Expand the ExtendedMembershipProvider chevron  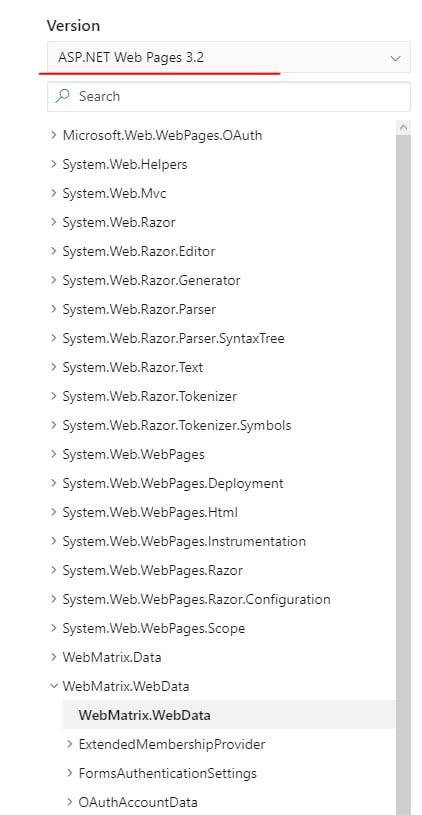(70, 744)
